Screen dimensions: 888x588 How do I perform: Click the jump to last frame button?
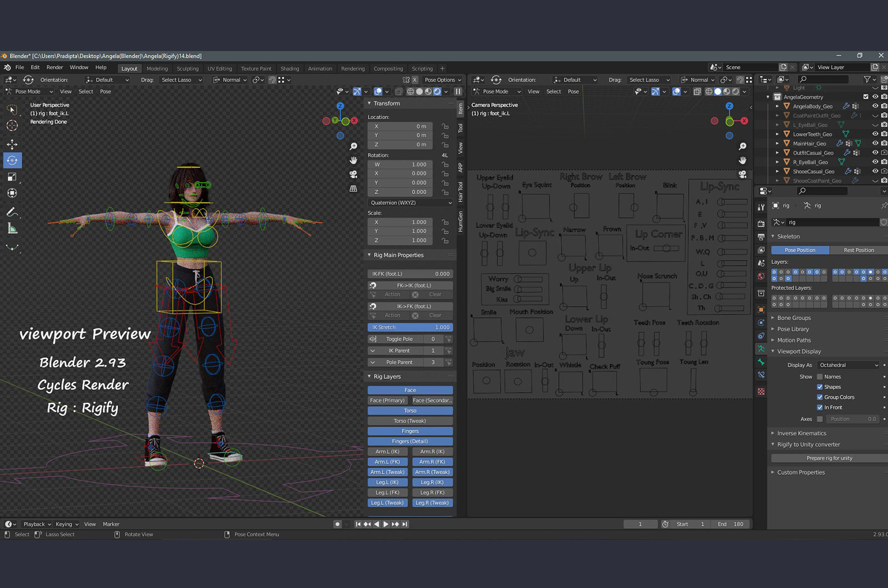click(405, 524)
